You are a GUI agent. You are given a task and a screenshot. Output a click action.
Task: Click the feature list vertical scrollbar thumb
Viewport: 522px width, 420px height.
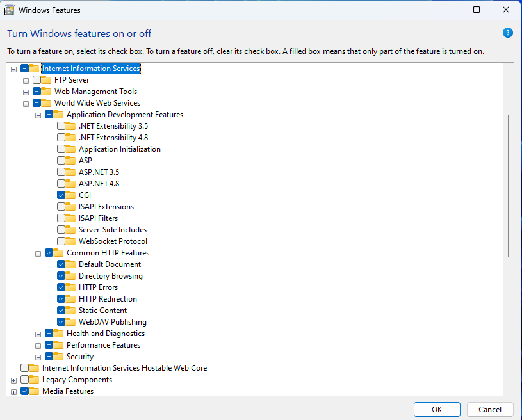coord(509,186)
